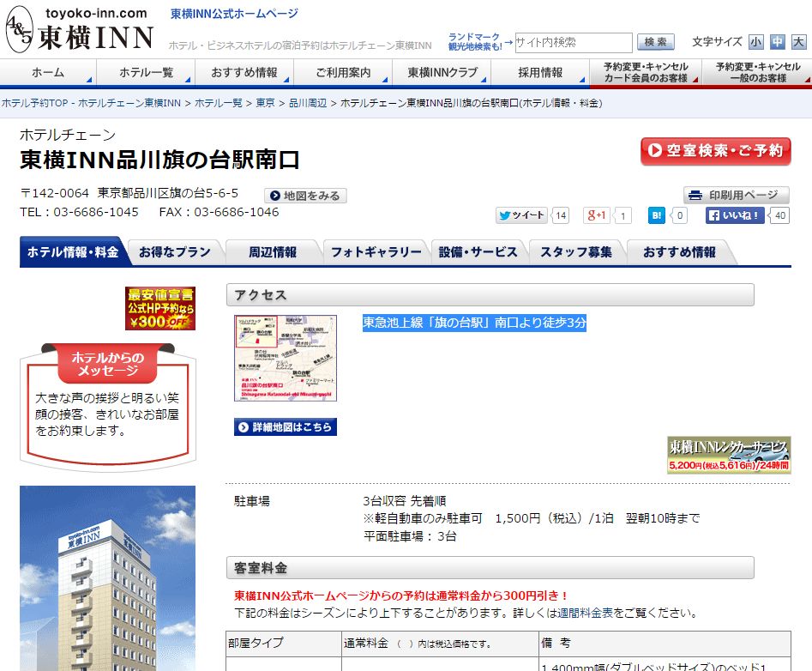Click the Facebook like count 40
This screenshot has height=671, width=812.
(x=779, y=215)
